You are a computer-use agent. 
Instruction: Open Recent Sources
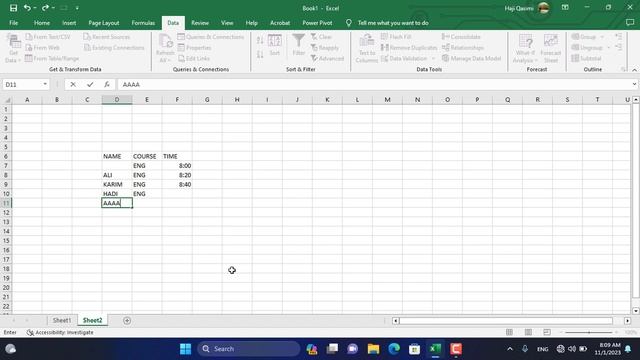click(107, 37)
